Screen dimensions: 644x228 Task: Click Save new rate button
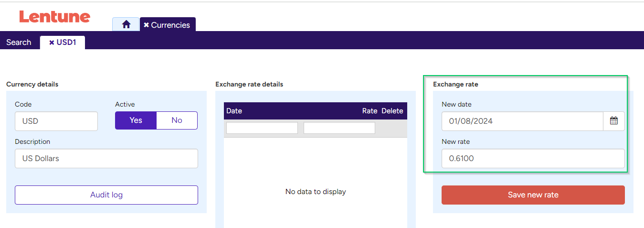coord(533,195)
